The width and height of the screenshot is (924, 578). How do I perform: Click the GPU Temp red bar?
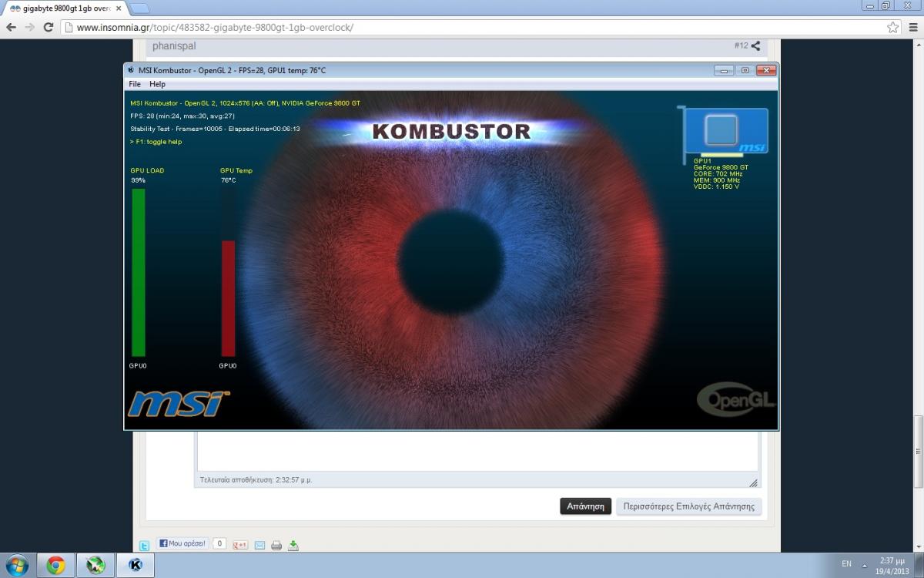[228, 298]
